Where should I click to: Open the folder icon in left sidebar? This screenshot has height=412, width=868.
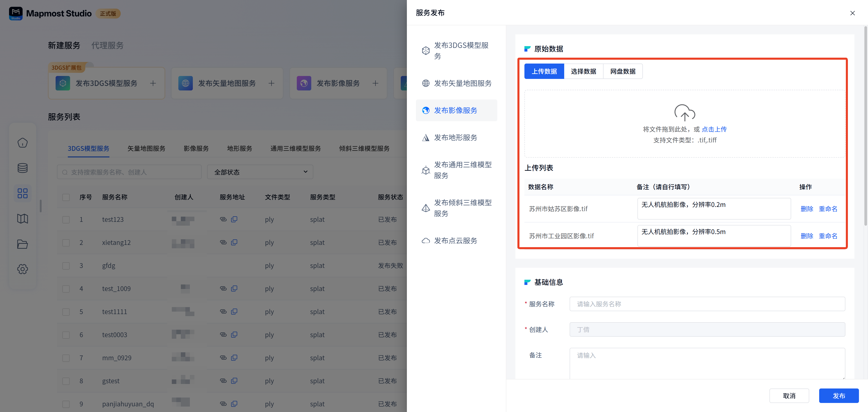22,244
